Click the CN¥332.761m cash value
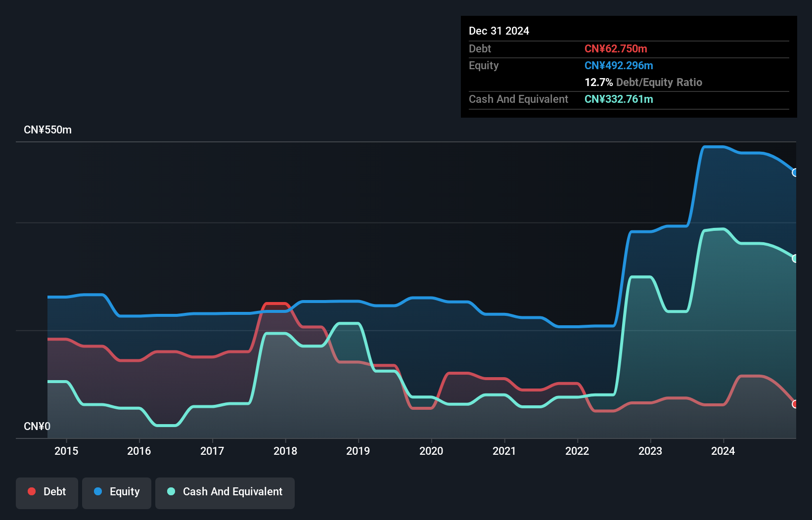Screen dimensions: 812x520 (x=619, y=99)
